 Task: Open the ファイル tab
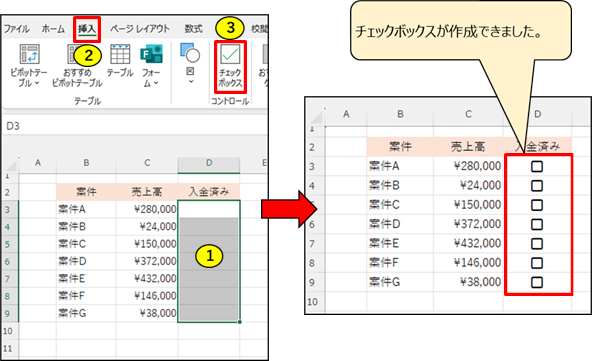(x=17, y=29)
